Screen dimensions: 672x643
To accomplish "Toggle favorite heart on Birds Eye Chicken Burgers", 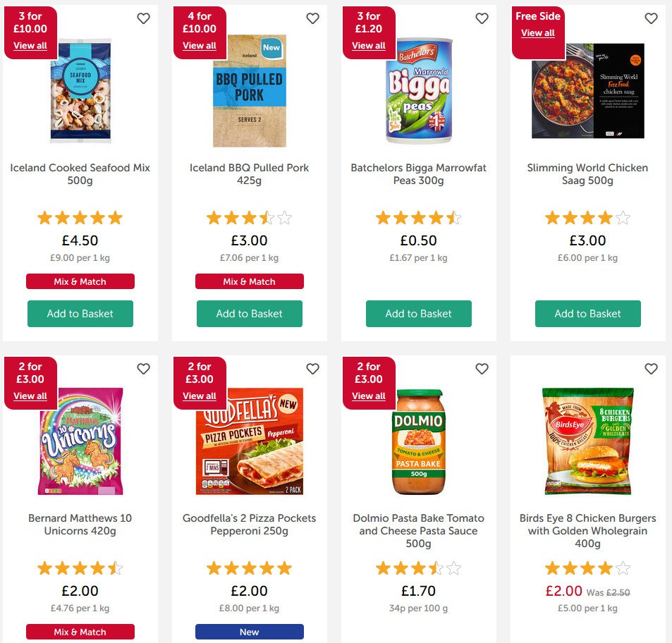I will tap(651, 369).
